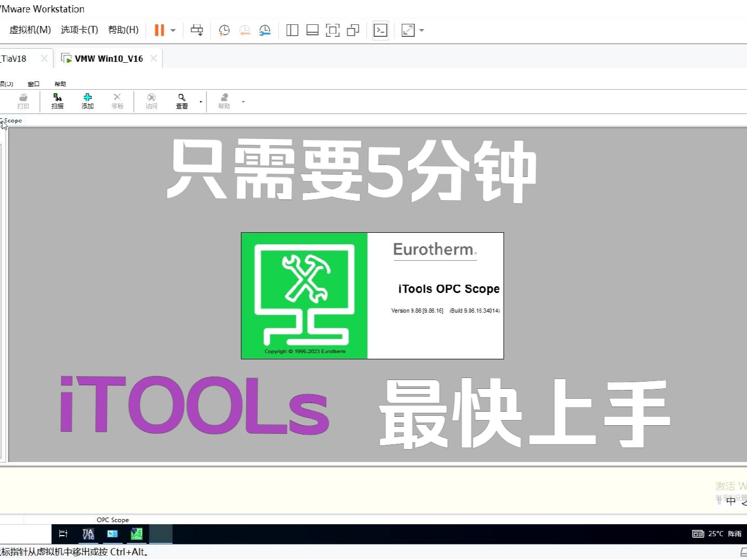The image size is (747, 560).
Task: Open the 帮助 (help) dropdown arrow in iTools
Action: coord(243,102)
